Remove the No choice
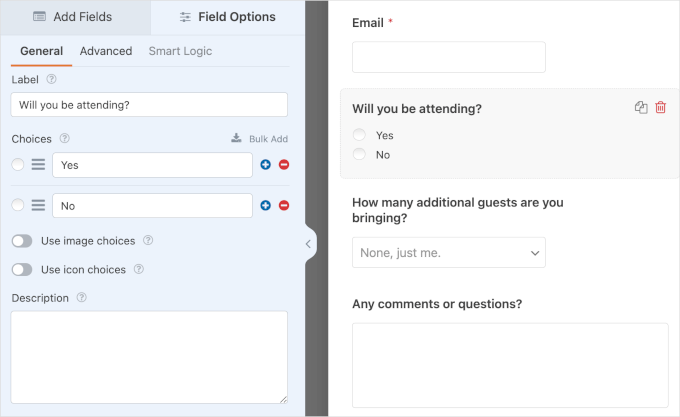The width and height of the screenshot is (680, 417). [284, 205]
